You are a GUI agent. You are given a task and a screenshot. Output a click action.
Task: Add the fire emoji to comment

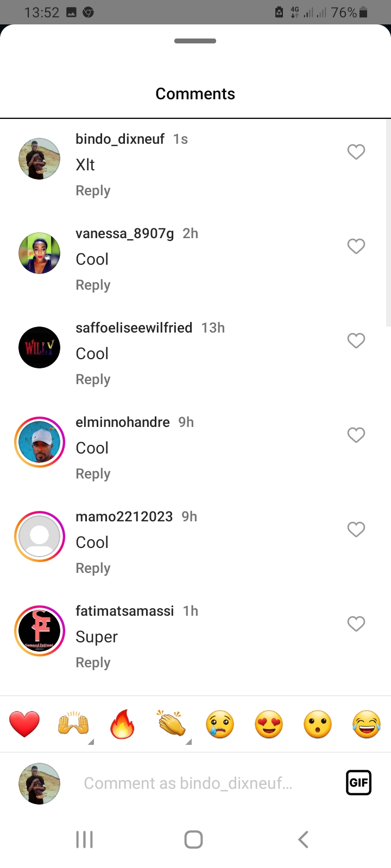122,724
